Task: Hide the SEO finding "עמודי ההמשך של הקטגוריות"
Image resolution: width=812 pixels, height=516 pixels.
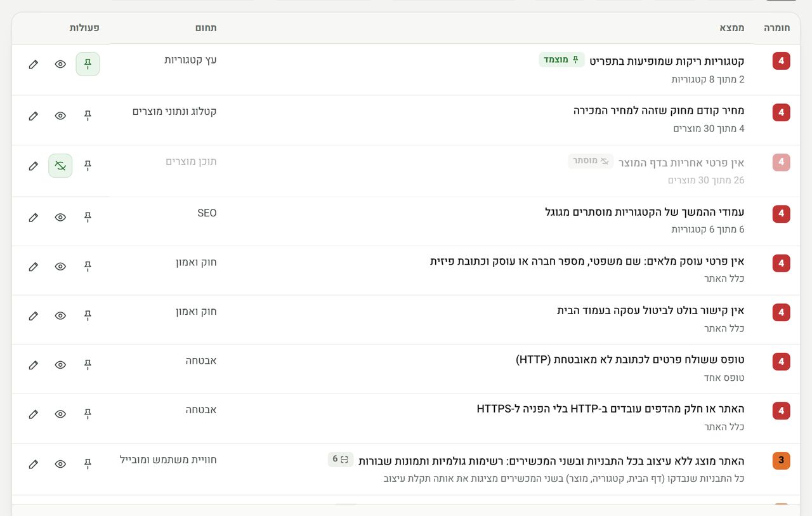Action: click(x=60, y=217)
